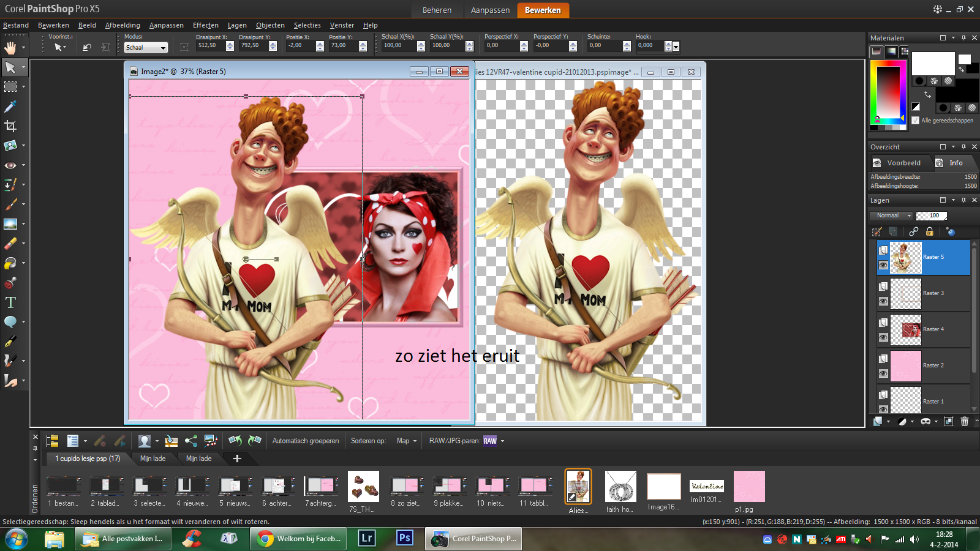Open the layer blend mode 'Normaal' dropdown

(x=891, y=216)
